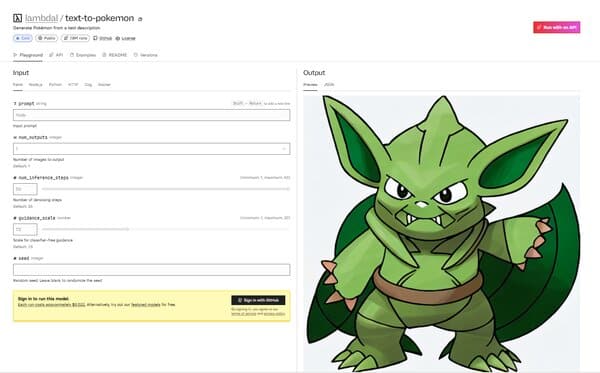
Task: Click the lambda logo icon beside lambdal
Action: click(17, 18)
